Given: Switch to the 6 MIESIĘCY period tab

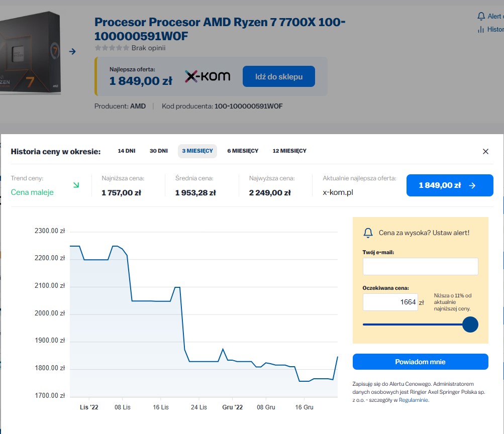Looking at the screenshot, I should coord(243,151).
